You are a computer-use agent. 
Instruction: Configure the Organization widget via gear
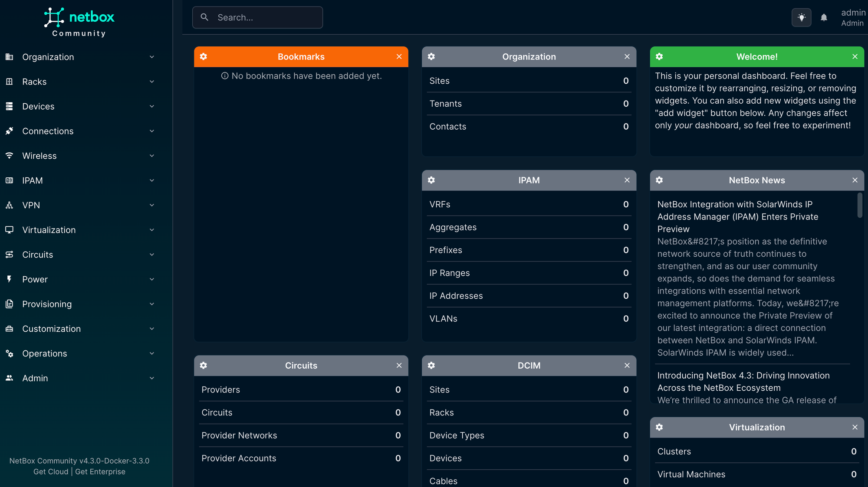[431, 57]
